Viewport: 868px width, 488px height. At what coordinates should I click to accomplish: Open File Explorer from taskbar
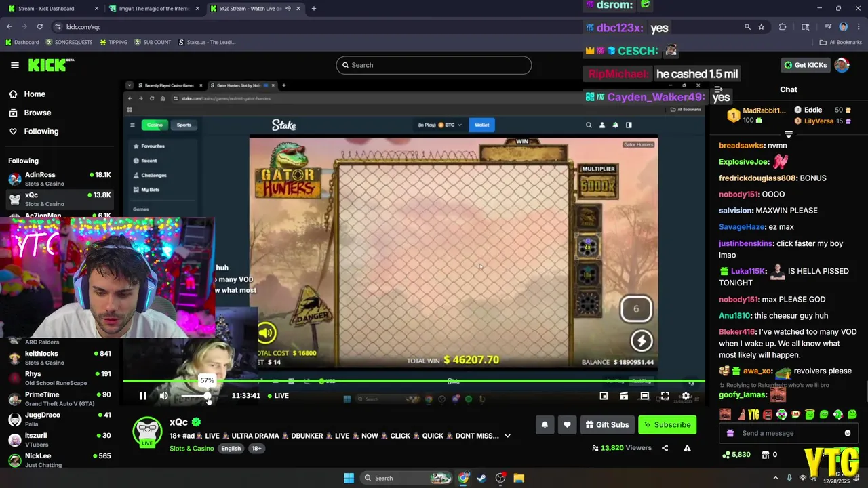(519, 478)
